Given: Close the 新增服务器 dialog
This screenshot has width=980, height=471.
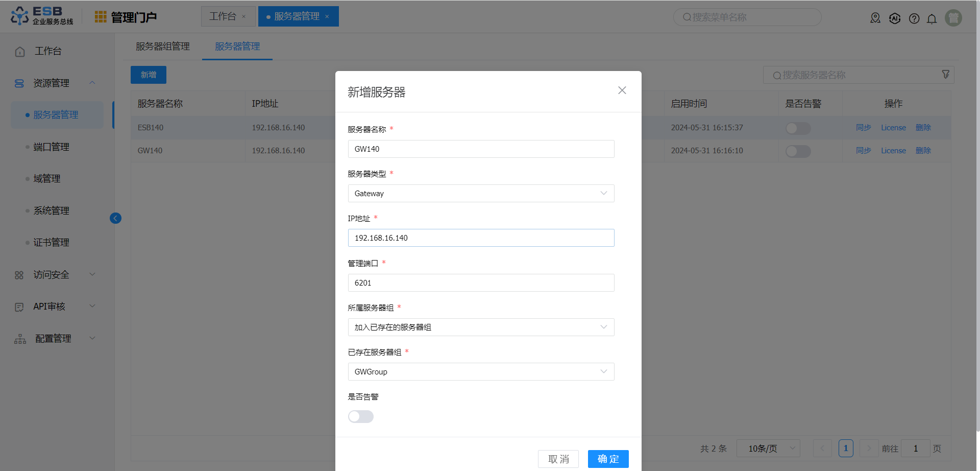Looking at the screenshot, I should (622, 90).
